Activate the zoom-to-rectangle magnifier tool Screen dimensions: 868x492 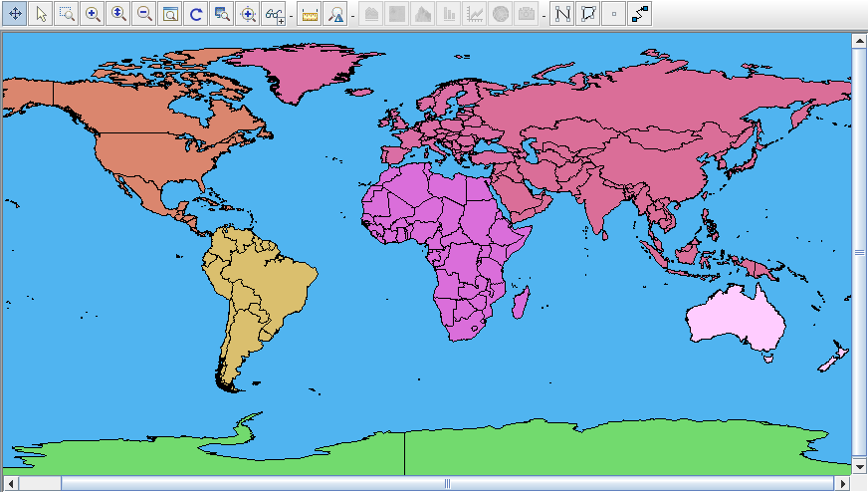67,14
